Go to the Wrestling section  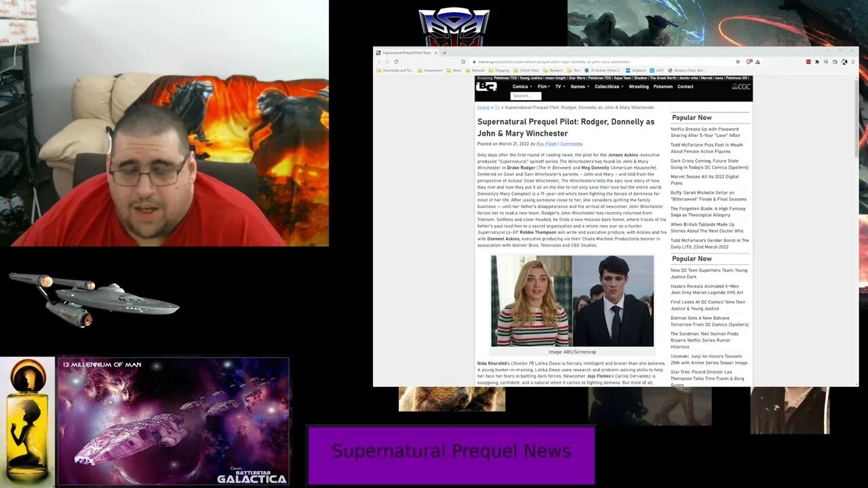[639, 87]
